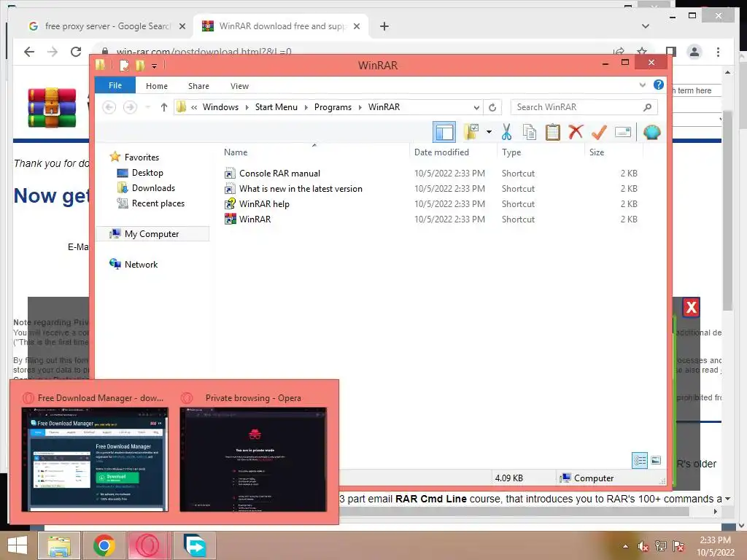The height and width of the screenshot is (560, 747).
Task: Select the WinRAR application shortcut
Action: (255, 219)
